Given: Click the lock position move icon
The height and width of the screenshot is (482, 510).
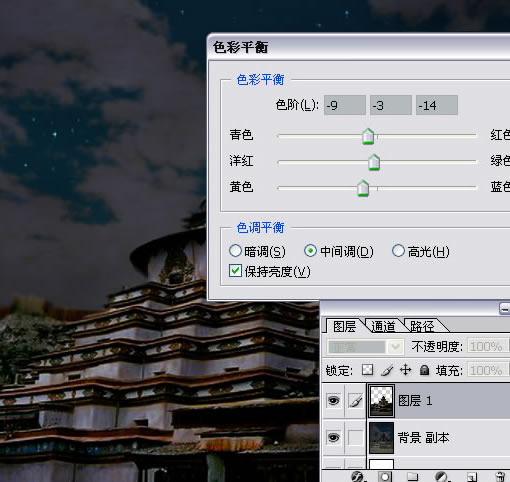Looking at the screenshot, I should click(x=405, y=370).
